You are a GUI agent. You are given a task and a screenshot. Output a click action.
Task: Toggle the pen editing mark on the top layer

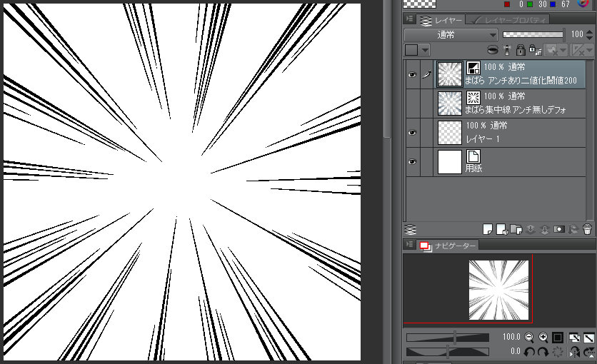coord(426,74)
